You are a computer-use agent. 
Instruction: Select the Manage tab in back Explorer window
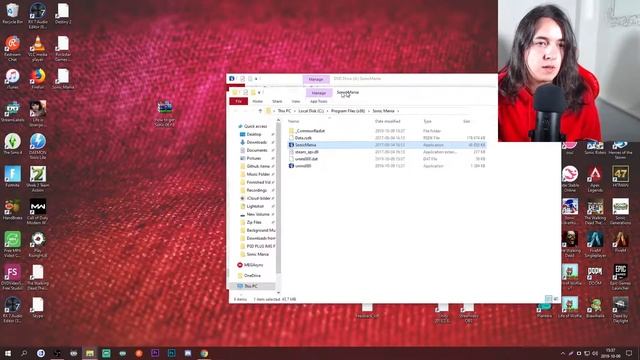(x=316, y=79)
